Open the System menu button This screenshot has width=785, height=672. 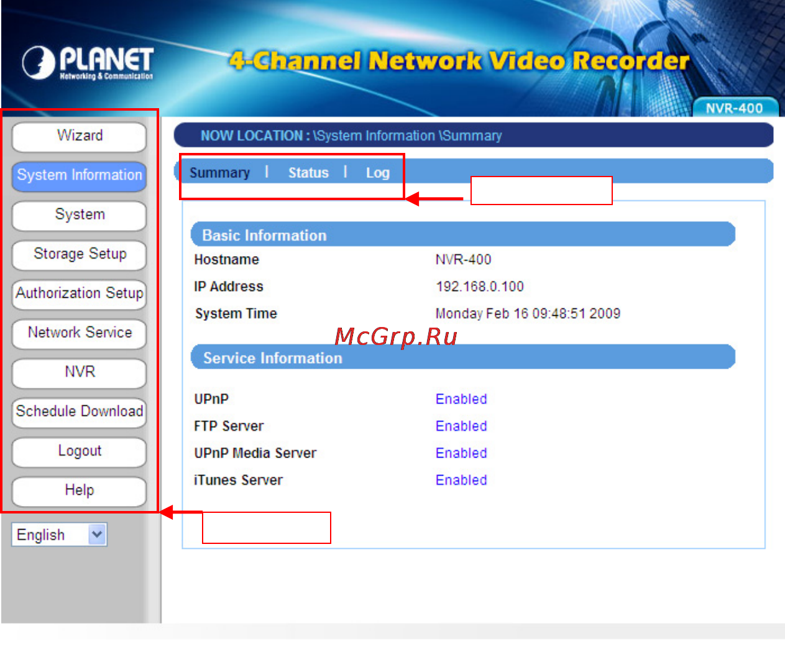pyautogui.click(x=80, y=215)
